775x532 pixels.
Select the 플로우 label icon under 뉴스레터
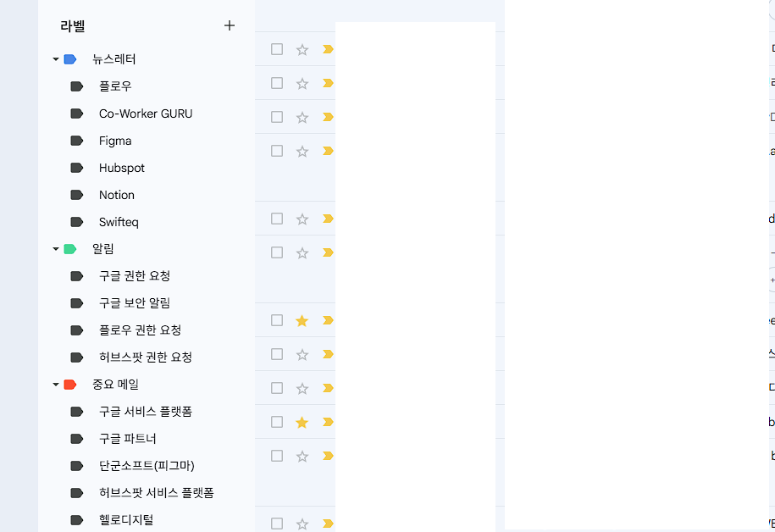click(76, 86)
